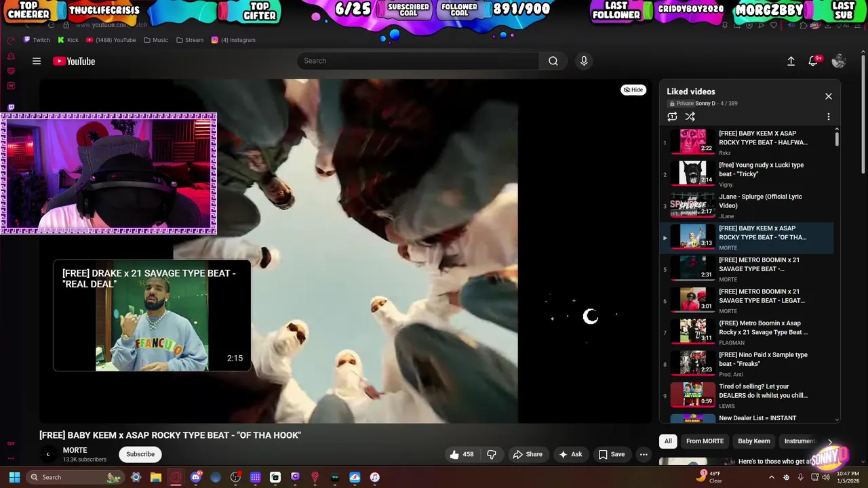Open File Explorer from the taskbar
Screen dimensions: 868x488
pos(156,477)
